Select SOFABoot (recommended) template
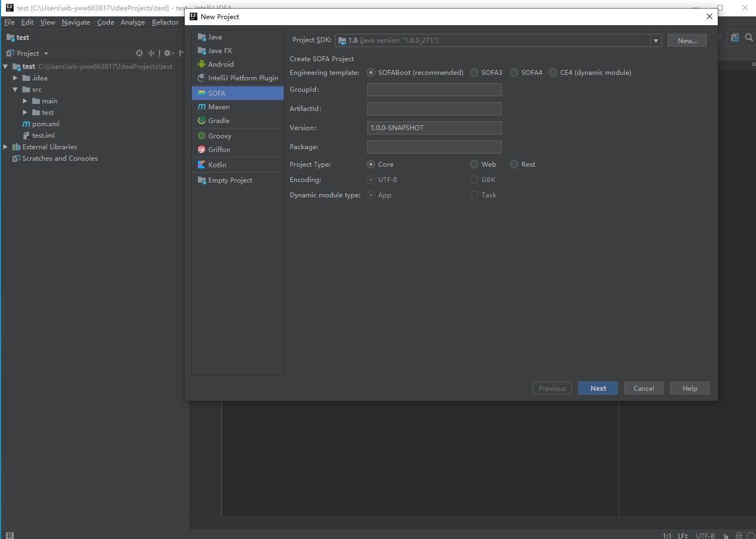756x539 pixels. 371,73
